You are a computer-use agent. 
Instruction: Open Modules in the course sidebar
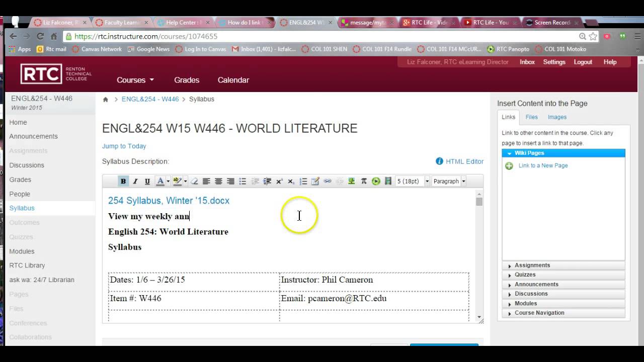click(x=22, y=251)
